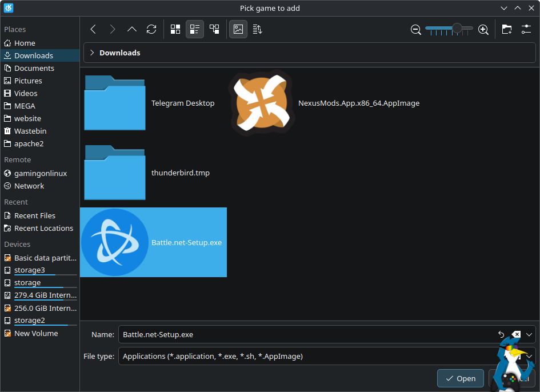The height and width of the screenshot is (392, 540).
Task: Clear the Name field text
Action: point(516,334)
